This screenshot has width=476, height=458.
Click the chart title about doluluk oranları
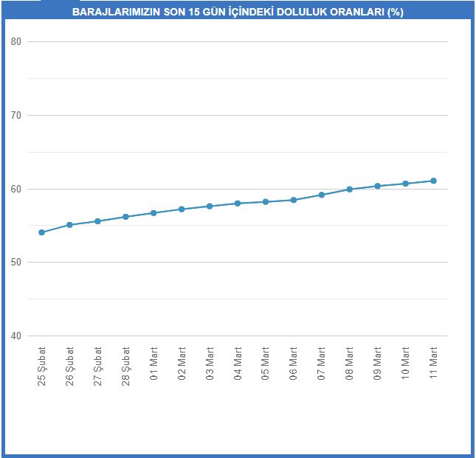[x=238, y=12]
